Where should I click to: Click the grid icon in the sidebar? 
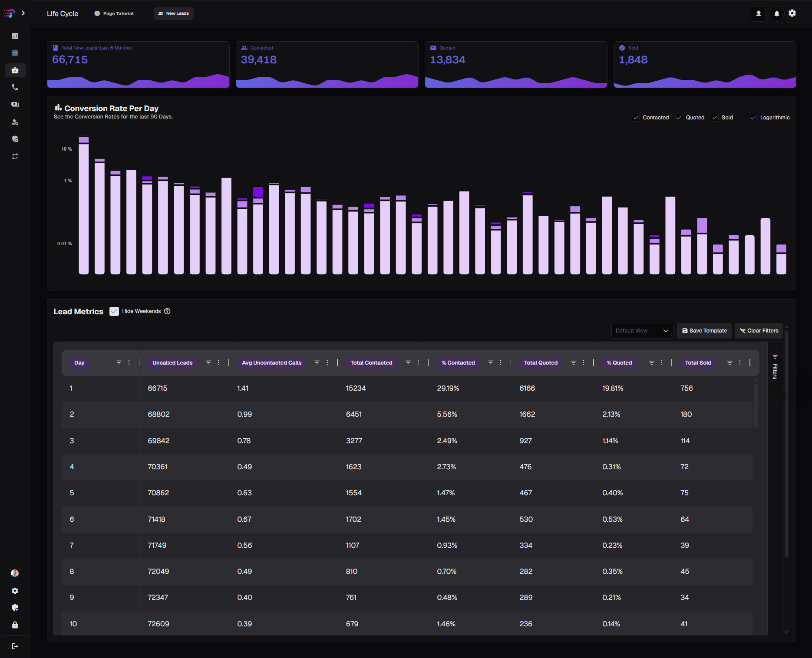click(15, 53)
